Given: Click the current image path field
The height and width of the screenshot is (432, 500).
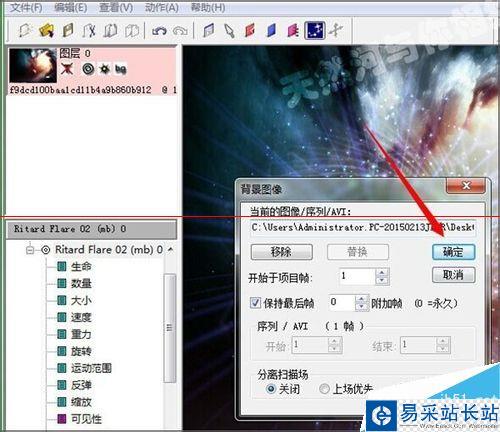Looking at the screenshot, I should 363,228.
